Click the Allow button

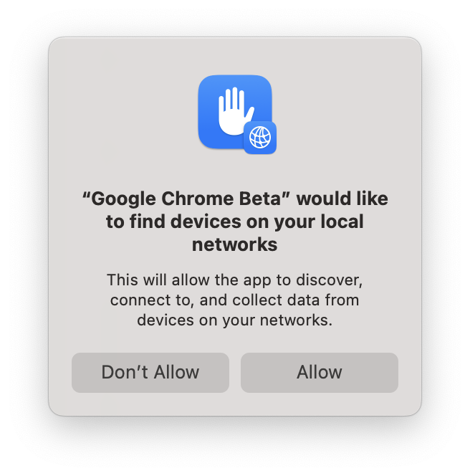[x=320, y=373]
